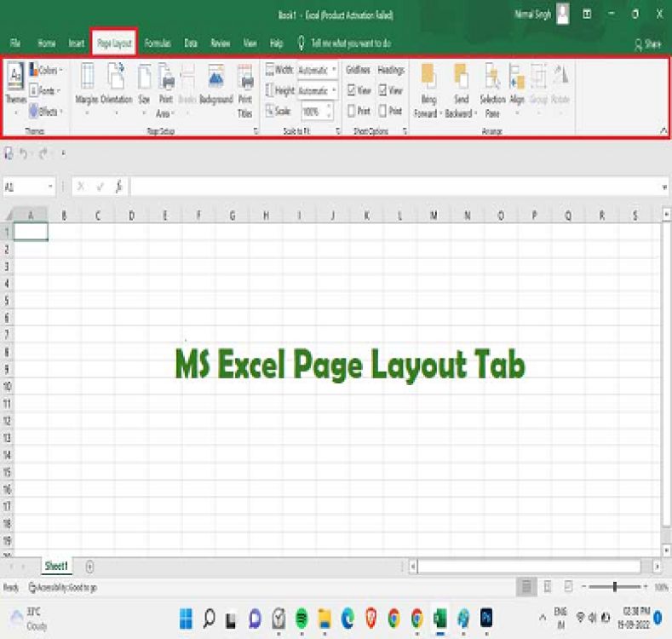672x639 pixels.
Task: Switch to the Insert tab
Action: point(77,43)
